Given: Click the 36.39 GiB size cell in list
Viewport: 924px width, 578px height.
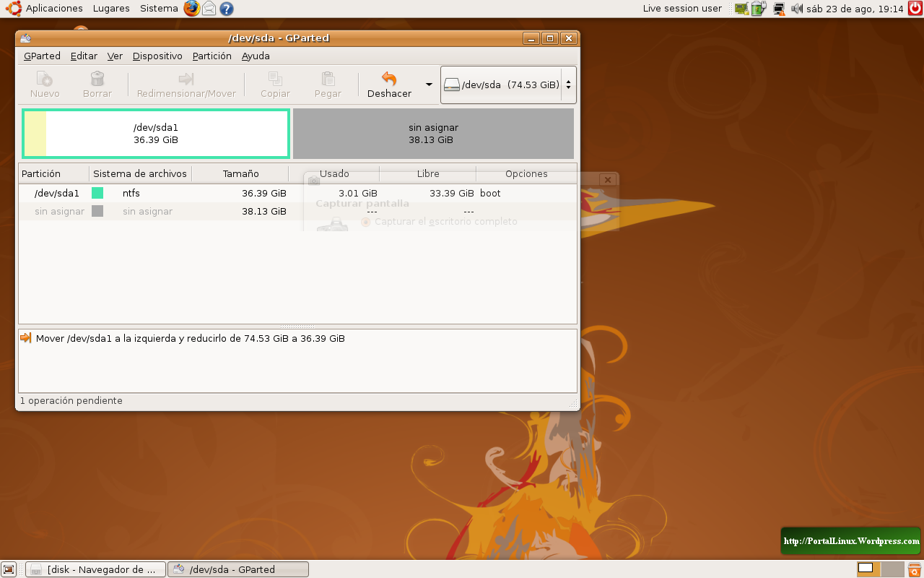Looking at the screenshot, I should tap(264, 193).
